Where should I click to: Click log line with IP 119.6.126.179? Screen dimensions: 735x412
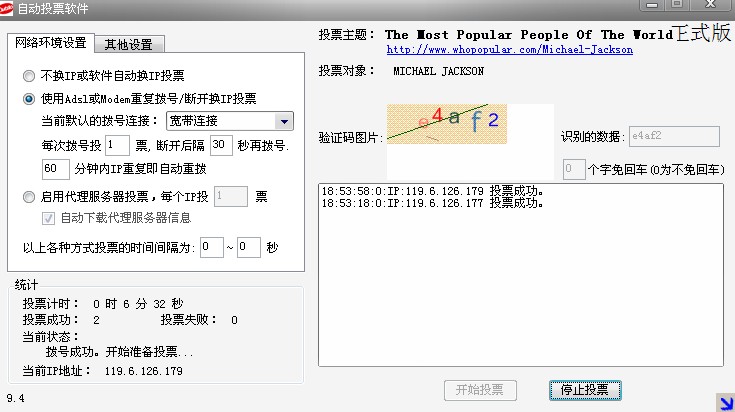click(x=432, y=191)
